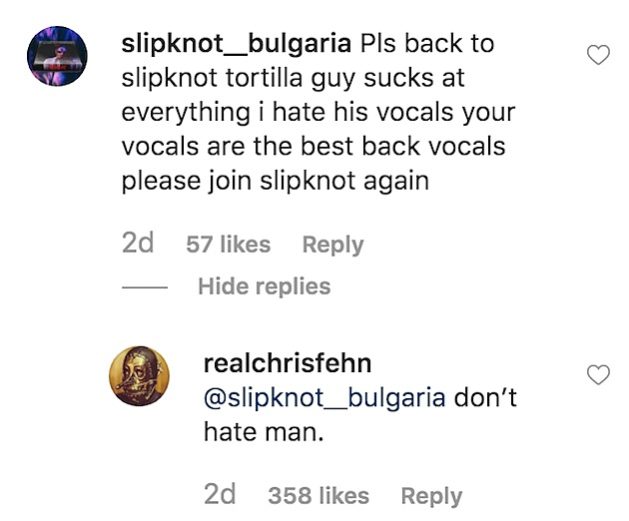Click the 'Pls back to' comment text
Viewport: 629px width, 521px height.
pyautogui.click(x=427, y=44)
